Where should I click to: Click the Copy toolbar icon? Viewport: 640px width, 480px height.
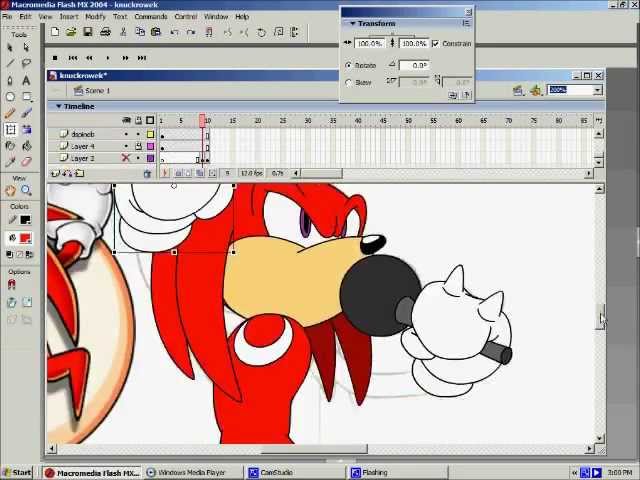tap(140, 32)
